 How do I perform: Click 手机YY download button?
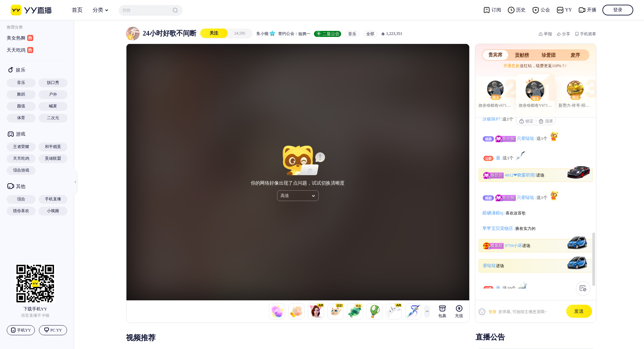tap(21, 330)
